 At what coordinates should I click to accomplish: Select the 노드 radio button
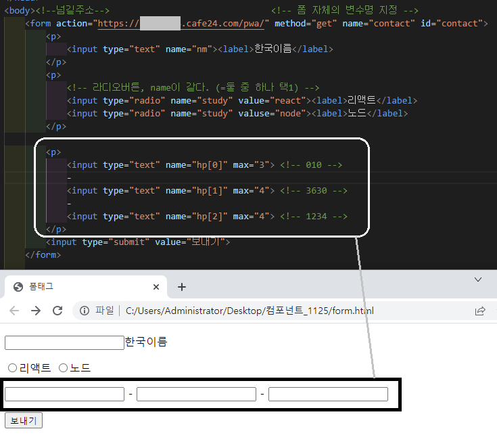click(x=63, y=368)
